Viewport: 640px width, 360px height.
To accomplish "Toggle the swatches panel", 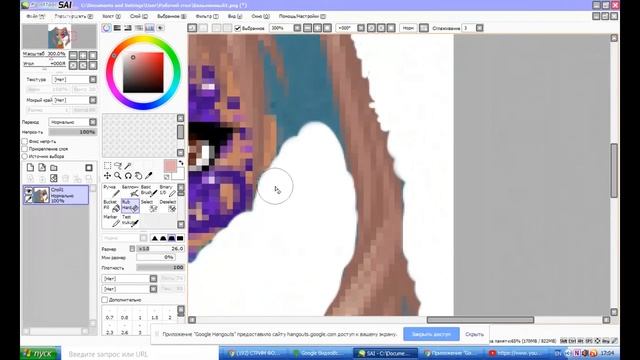I will pyautogui.click(x=149, y=28).
